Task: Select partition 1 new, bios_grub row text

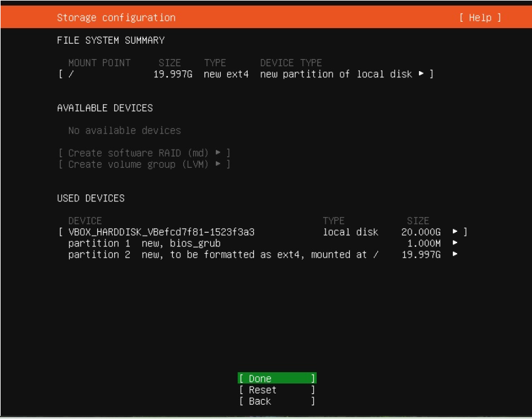Action: pyautogui.click(x=145, y=243)
